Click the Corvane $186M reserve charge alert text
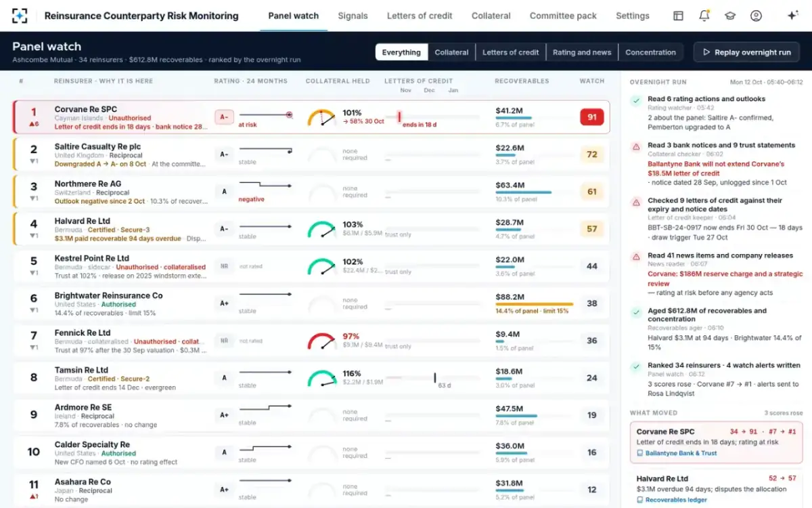This screenshot has width=812, height=508. [x=725, y=278]
